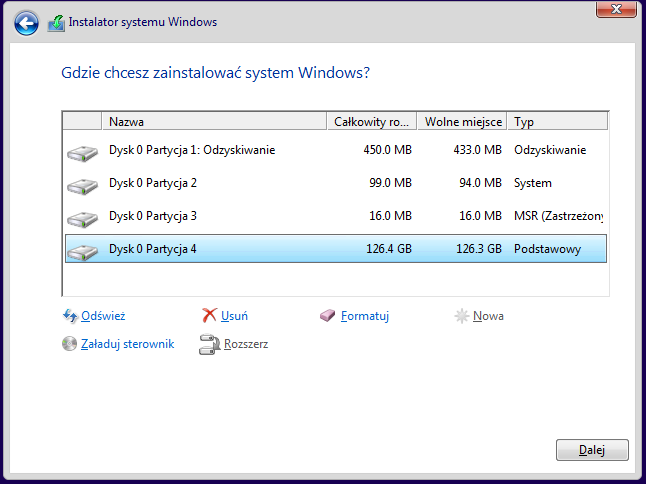Click the 99.0 MB total size cell
Image resolution: width=646 pixels, height=484 pixels.
[x=390, y=183]
